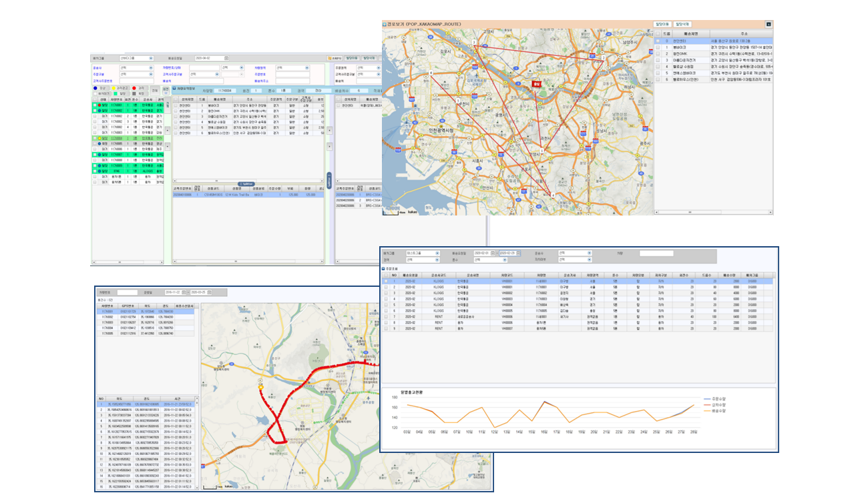The image size is (868, 495).
Task: Tick checkbox of statistics row NO 7
Action: 386,318
